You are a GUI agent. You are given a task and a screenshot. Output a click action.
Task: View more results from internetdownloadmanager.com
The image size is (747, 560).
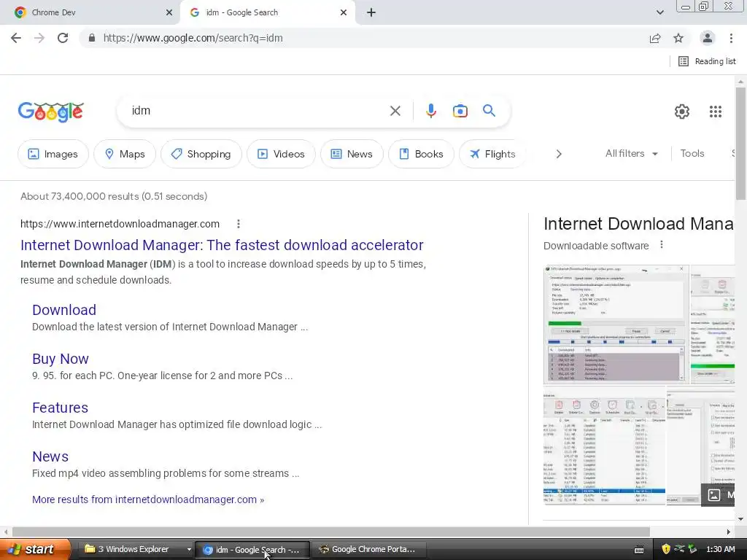tap(147, 499)
